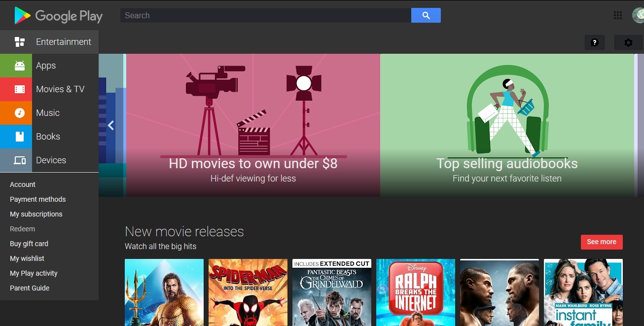Click the New movie releases heading
The height and width of the screenshot is (326, 644).
[x=184, y=231]
